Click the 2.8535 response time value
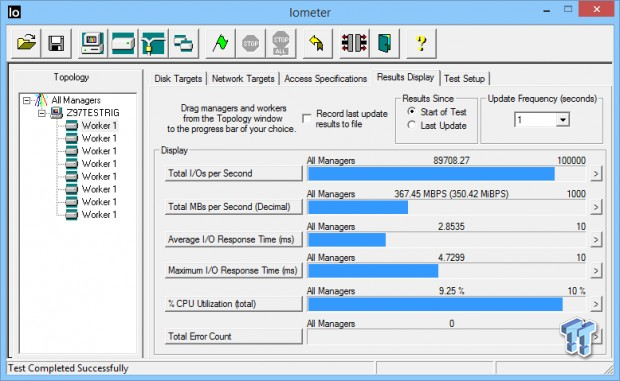Screen dimensions: 620x381 point(451,226)
